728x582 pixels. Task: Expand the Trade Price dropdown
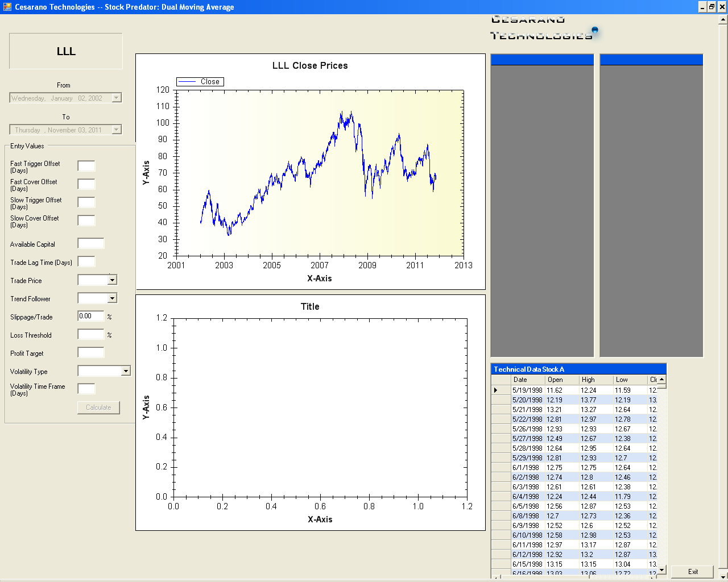(x=112, y=280)
